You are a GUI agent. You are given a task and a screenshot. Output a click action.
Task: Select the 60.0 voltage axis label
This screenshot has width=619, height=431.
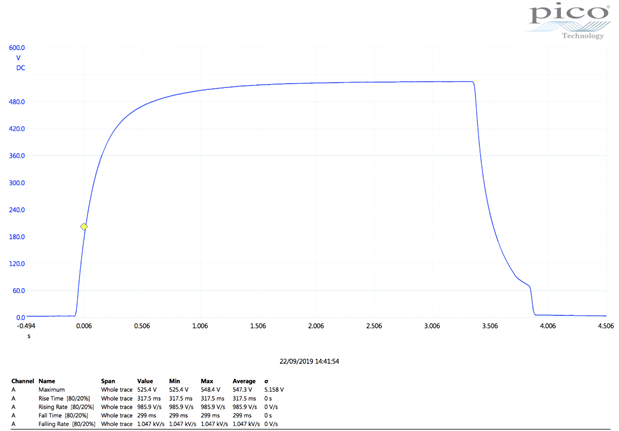[x=19, y=290]
